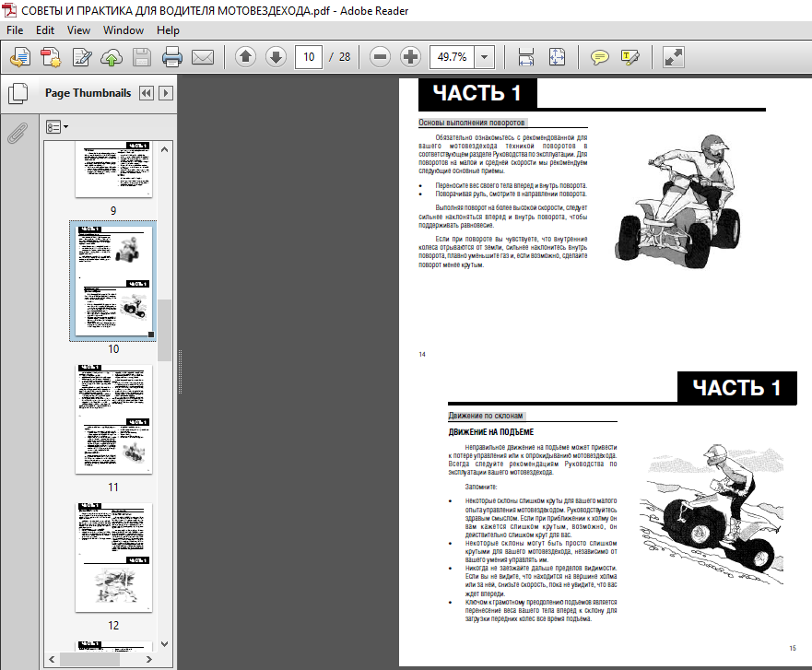Open the Sign document pen icon

[x=81, y=57]
